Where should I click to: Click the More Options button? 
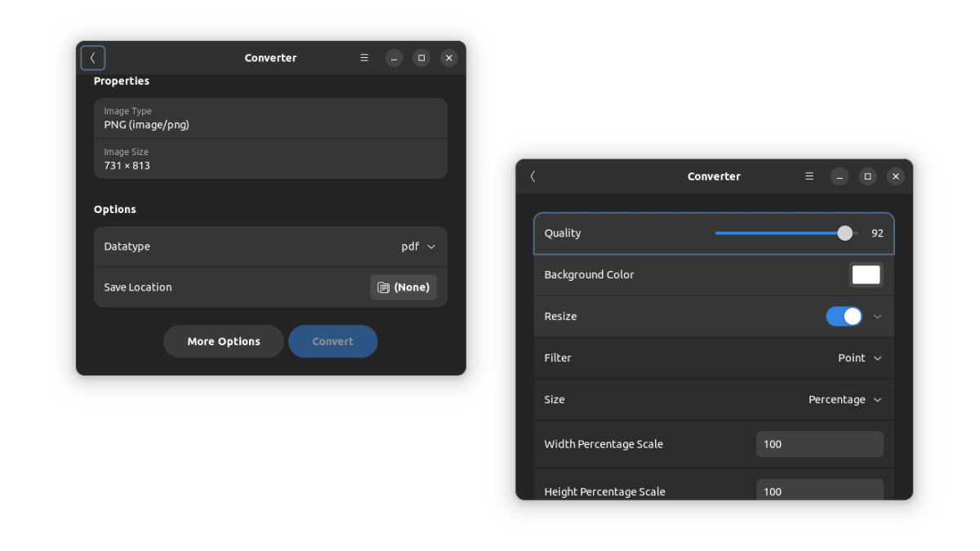click(x=224, y=341)
